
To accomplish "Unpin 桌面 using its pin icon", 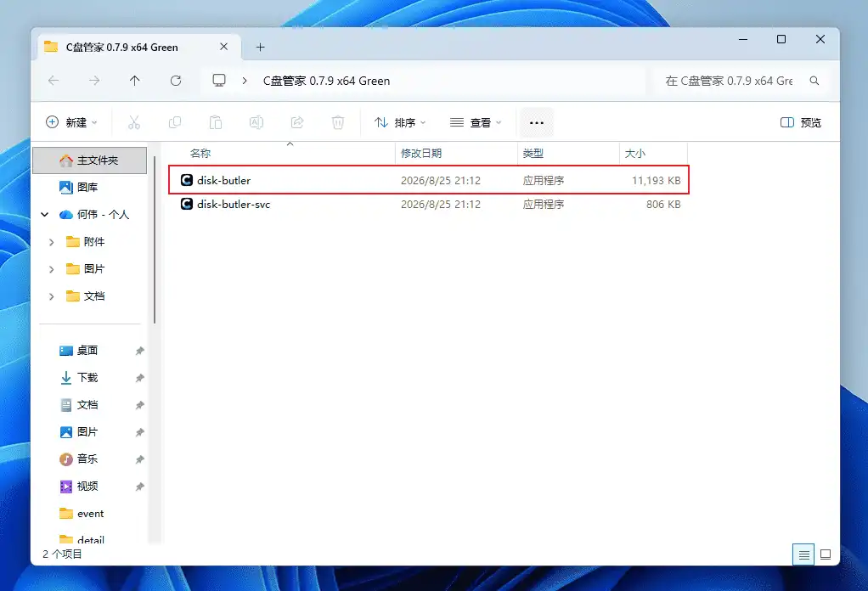I will 139,351.
